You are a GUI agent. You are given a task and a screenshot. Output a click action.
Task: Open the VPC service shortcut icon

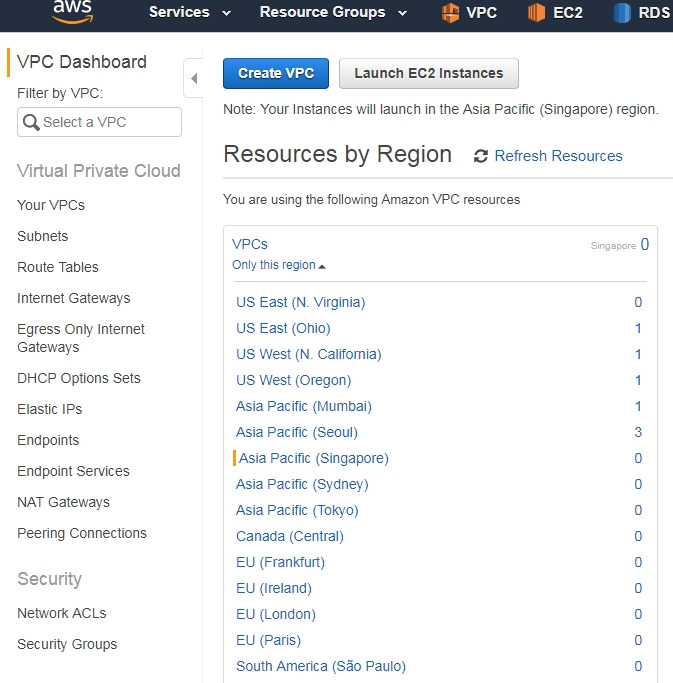click(x=450, y=12)
